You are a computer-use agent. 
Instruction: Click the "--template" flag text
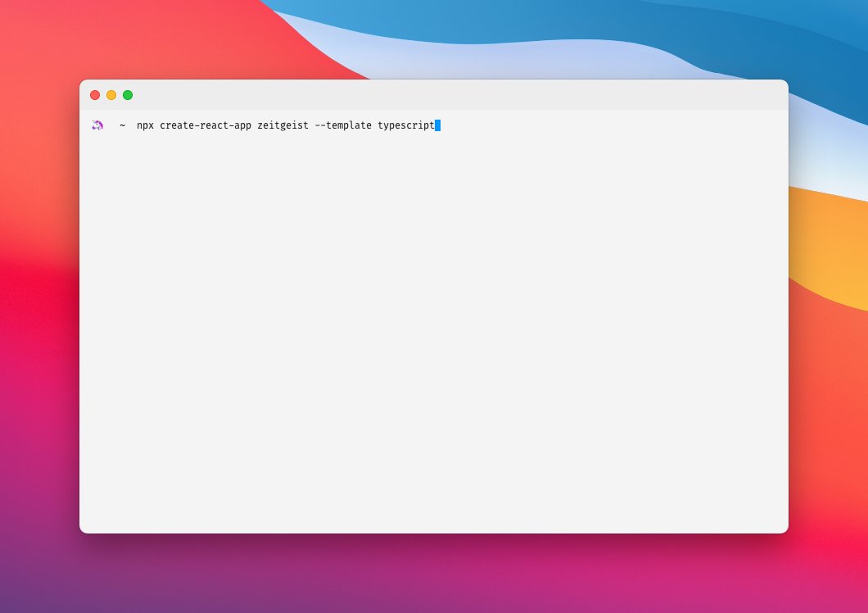(342, 125)
